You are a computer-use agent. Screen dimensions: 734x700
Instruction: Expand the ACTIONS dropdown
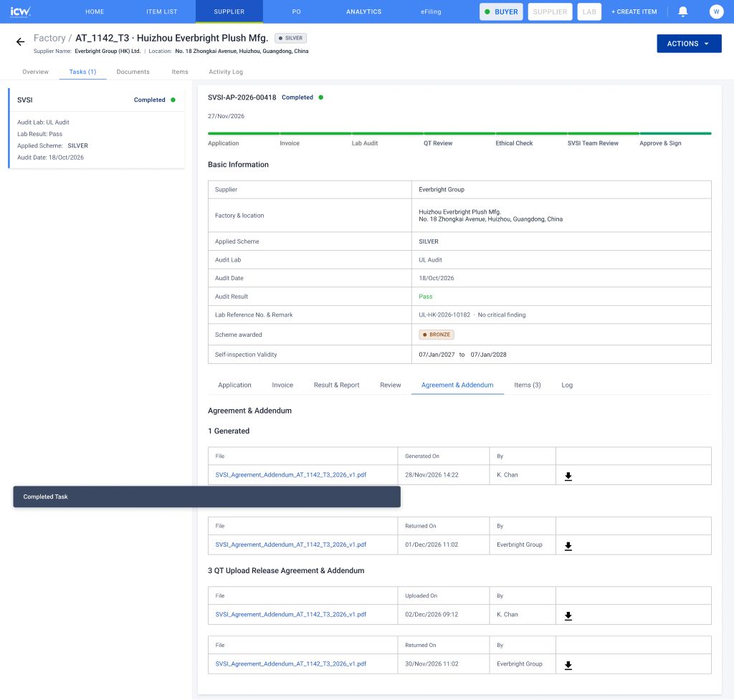pos(689,44)
